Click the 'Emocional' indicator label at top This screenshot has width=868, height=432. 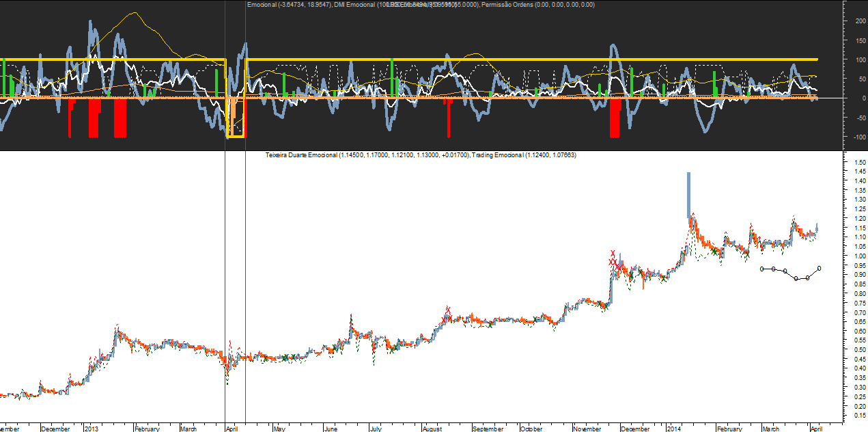coord(262,5)
